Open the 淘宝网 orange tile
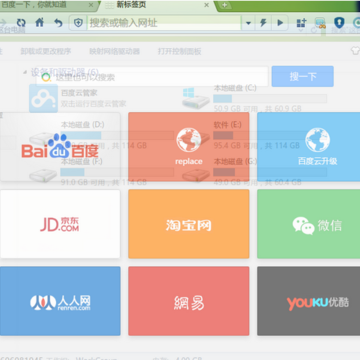 point(189,224)
